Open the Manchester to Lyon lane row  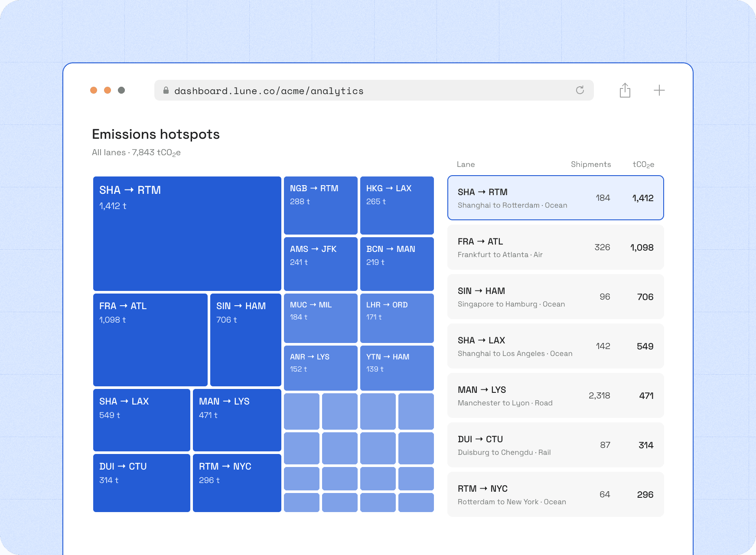[555, 395]
